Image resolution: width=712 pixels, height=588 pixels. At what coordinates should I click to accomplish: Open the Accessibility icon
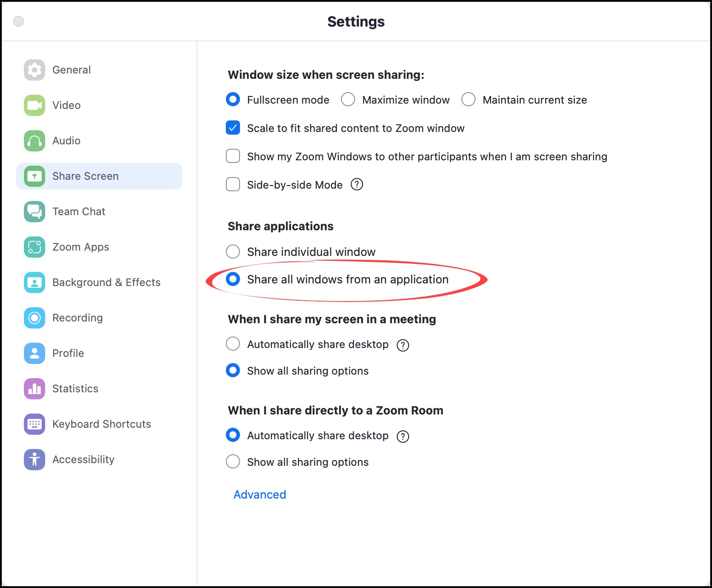click(35, 460)
